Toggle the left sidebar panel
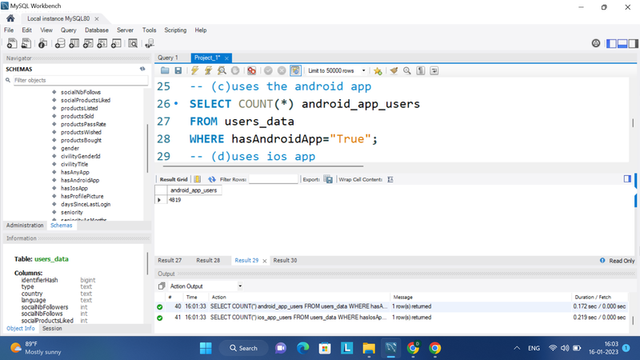The width and height of the screenshot is (640, 360). (x=611, y=43)
